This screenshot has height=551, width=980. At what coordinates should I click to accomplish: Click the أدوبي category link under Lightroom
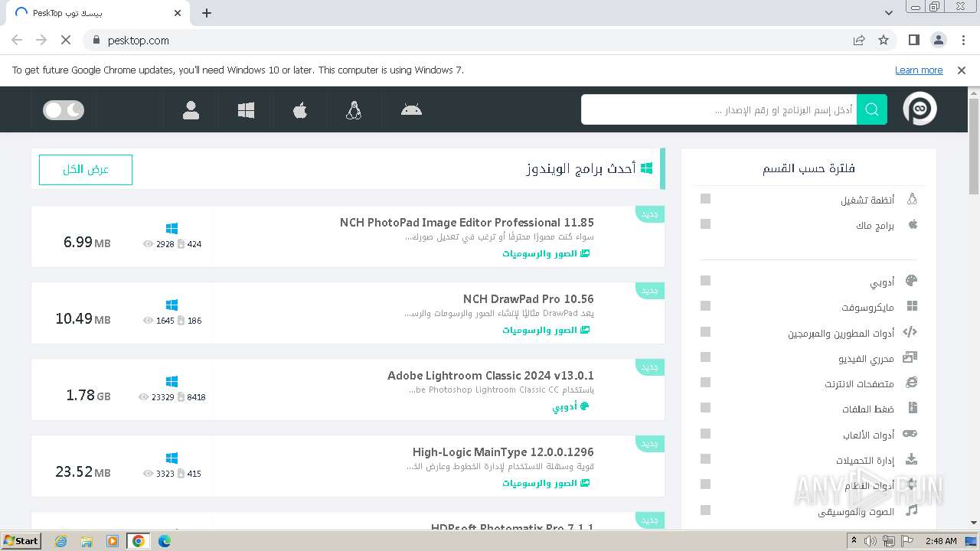click(571, 406)
